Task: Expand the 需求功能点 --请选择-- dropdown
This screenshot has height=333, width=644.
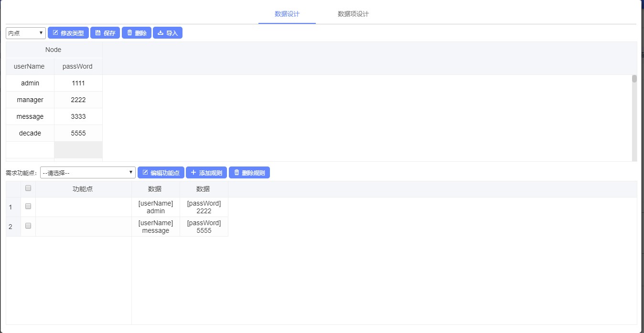Action: pos(88,173)
